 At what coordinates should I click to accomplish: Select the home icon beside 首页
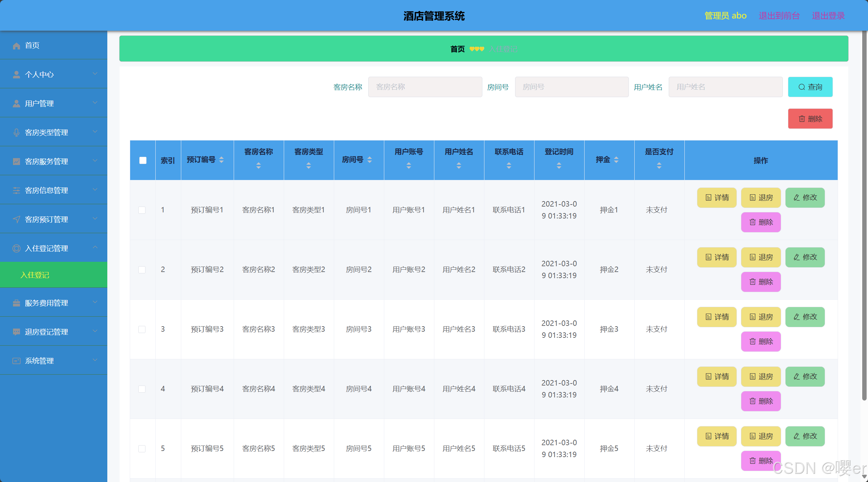(16, 45)
